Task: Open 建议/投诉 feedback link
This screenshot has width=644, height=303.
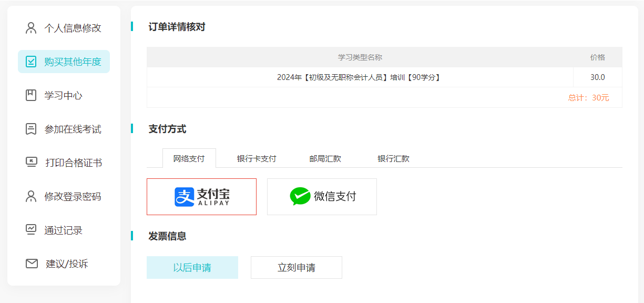Action: click(x=67, y=264)
